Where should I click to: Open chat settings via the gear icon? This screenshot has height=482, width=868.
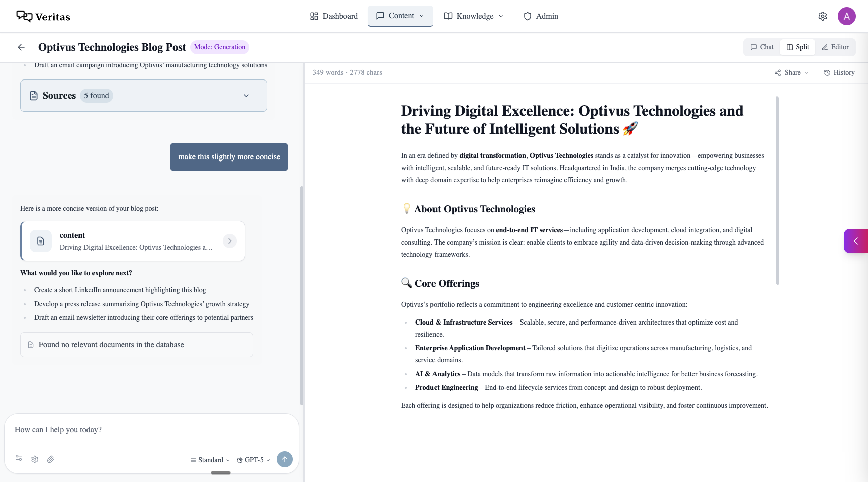(34, 459)
